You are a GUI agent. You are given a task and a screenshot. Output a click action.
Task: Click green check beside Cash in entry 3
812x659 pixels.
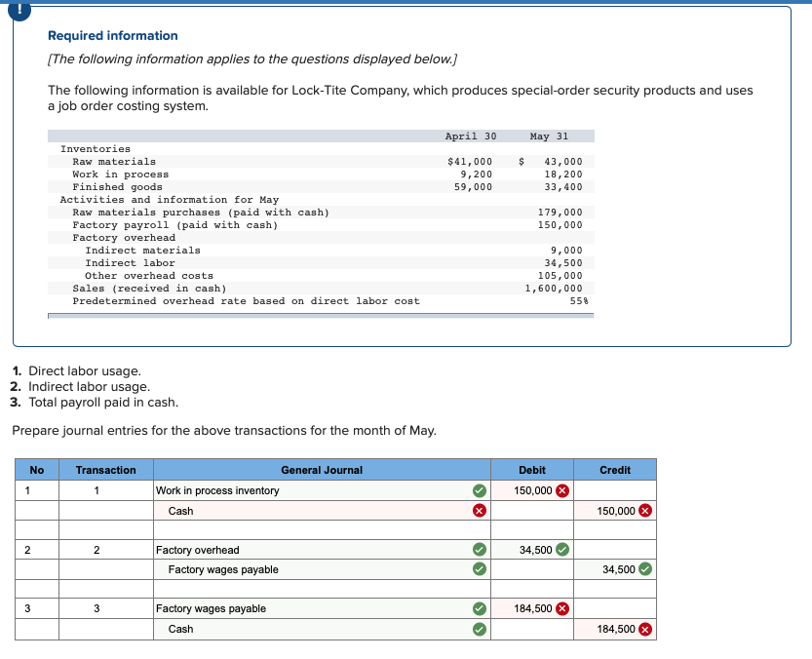click(x=480, y=629)
